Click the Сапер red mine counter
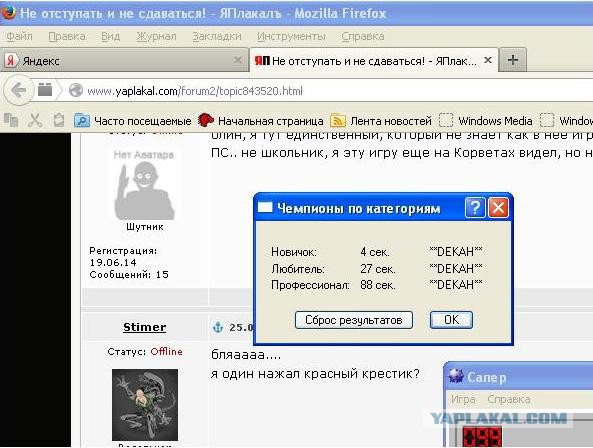Image resolution: width=593 pixels, height=448 pixels. (482, 437)
